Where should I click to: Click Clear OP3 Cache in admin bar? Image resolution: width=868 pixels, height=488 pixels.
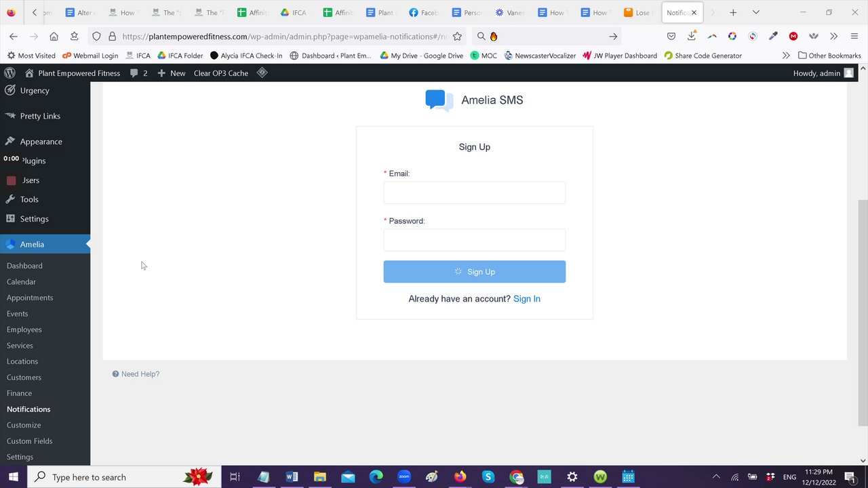click(x=221, y=73)
